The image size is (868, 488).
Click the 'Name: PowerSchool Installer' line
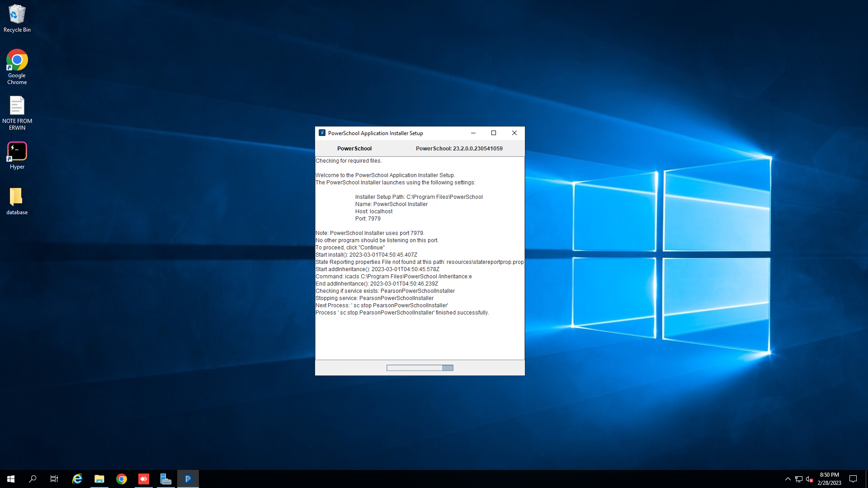(392, 204)
